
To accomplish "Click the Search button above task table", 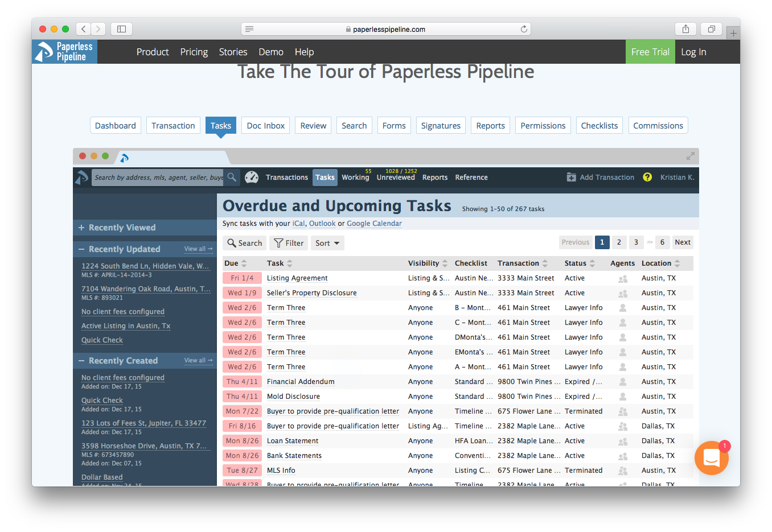I will 245,243.
